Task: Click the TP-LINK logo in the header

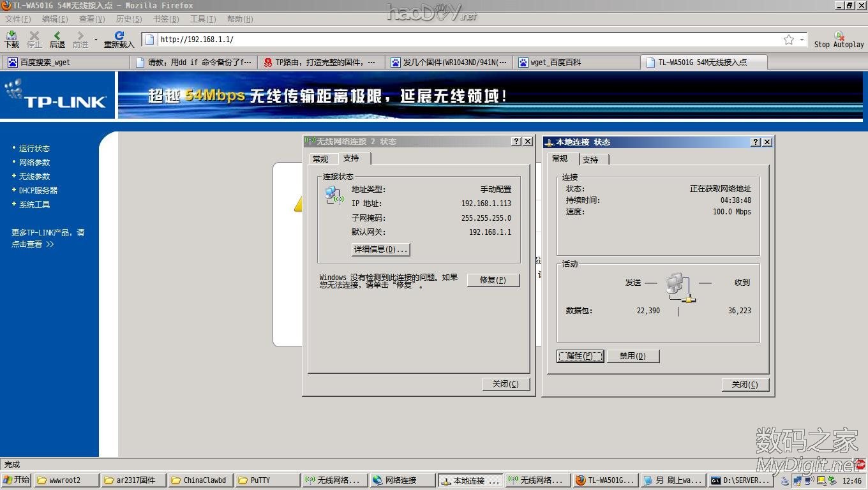Action: (x=57, y=96)
